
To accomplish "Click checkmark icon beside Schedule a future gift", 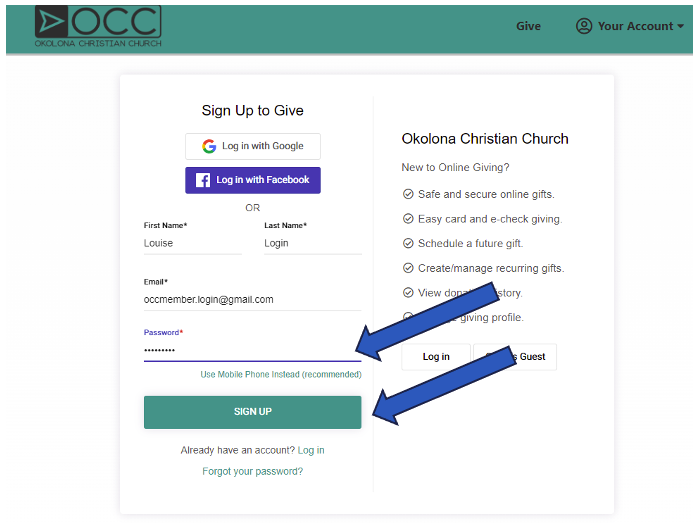I will coord(408,243).
